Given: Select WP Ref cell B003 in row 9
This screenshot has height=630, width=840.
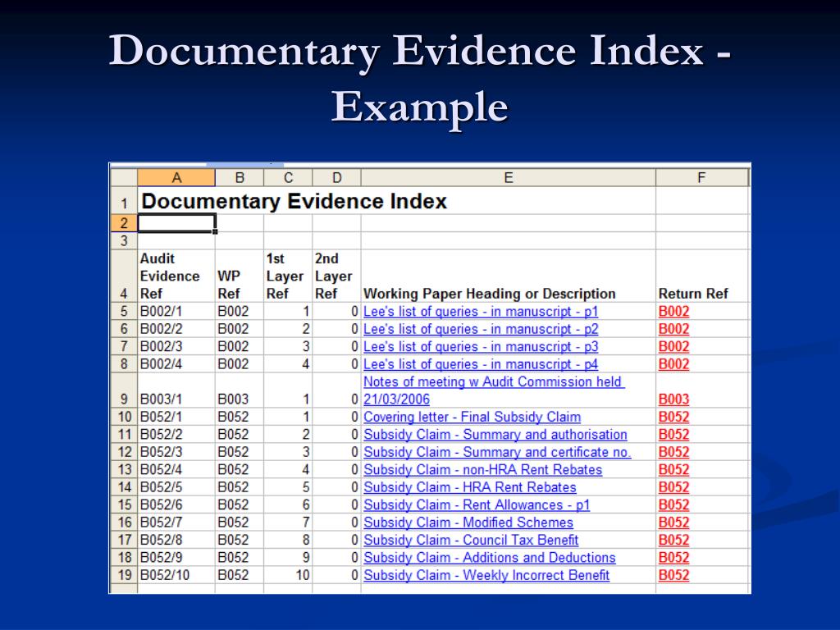Looking at the screenshot, I should click(240, 390).
